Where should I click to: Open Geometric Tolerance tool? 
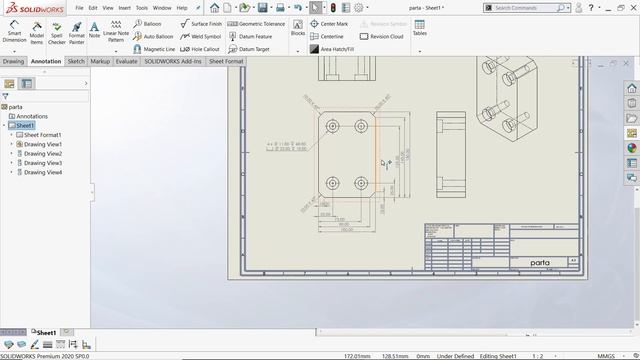(256, 24)
